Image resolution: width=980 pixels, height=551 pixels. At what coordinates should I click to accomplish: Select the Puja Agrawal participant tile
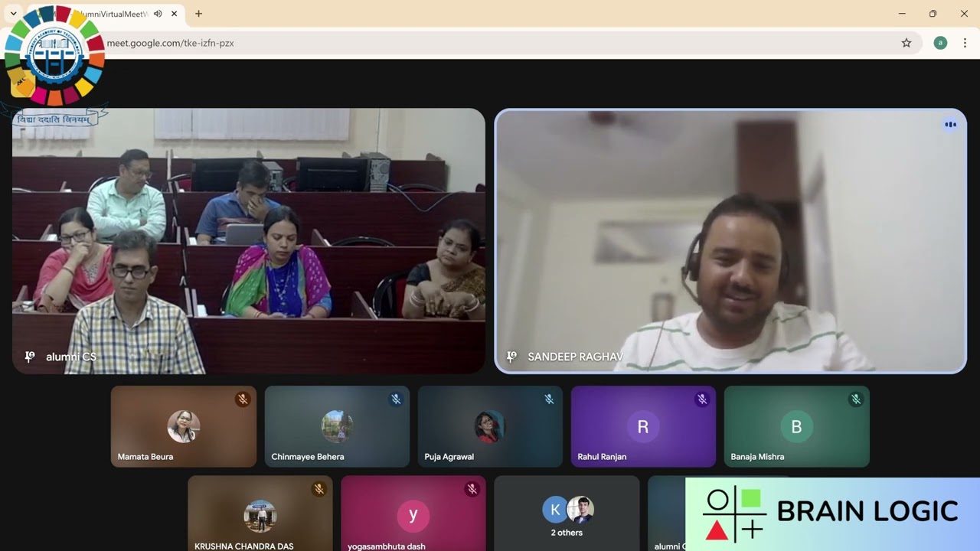tap(490, 426)
